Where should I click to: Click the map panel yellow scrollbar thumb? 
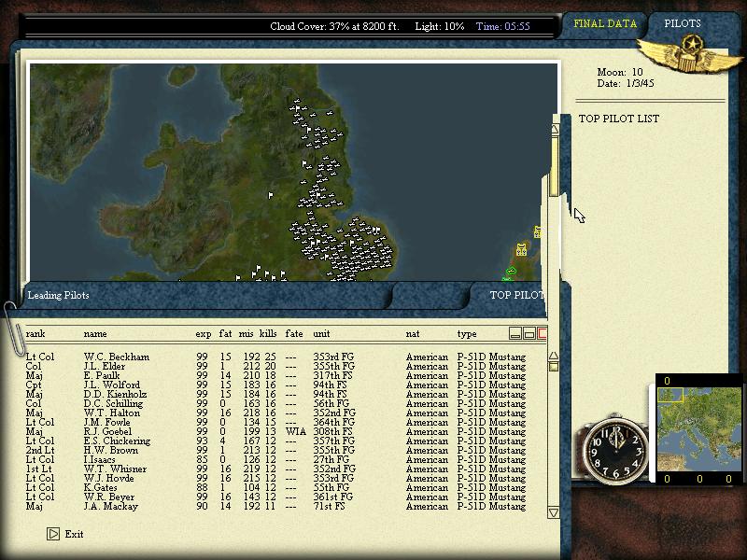554,166
